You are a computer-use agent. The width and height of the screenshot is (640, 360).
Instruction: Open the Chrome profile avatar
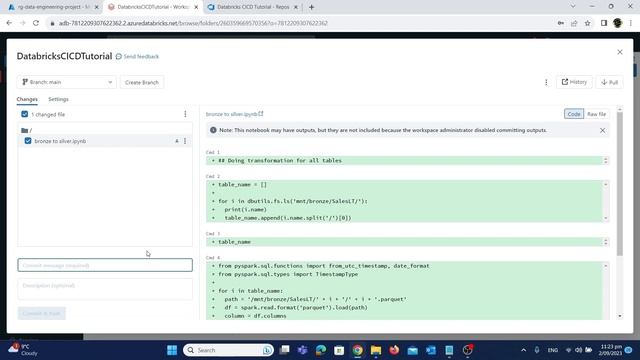(x=618, y=23)
